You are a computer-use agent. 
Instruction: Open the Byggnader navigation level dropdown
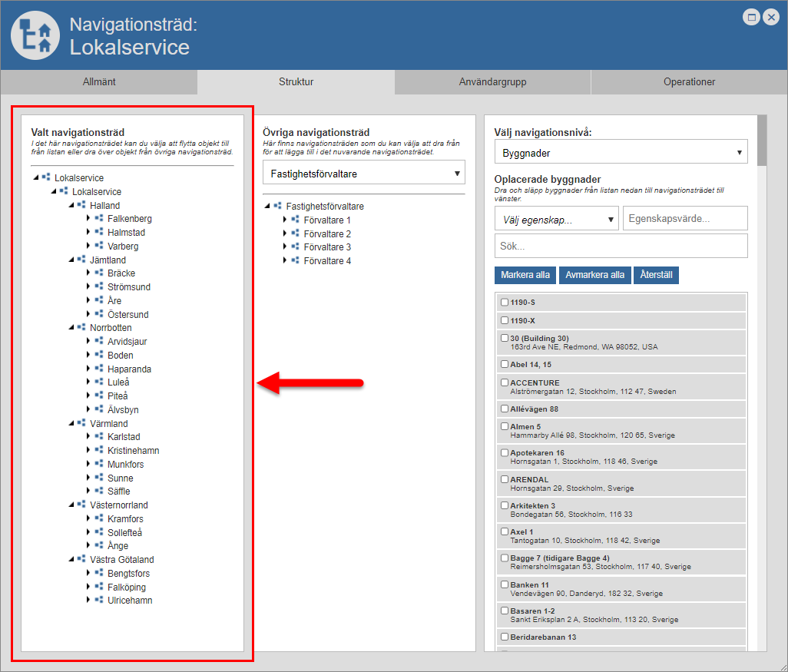pyautogui.click(x=621, y=153)
